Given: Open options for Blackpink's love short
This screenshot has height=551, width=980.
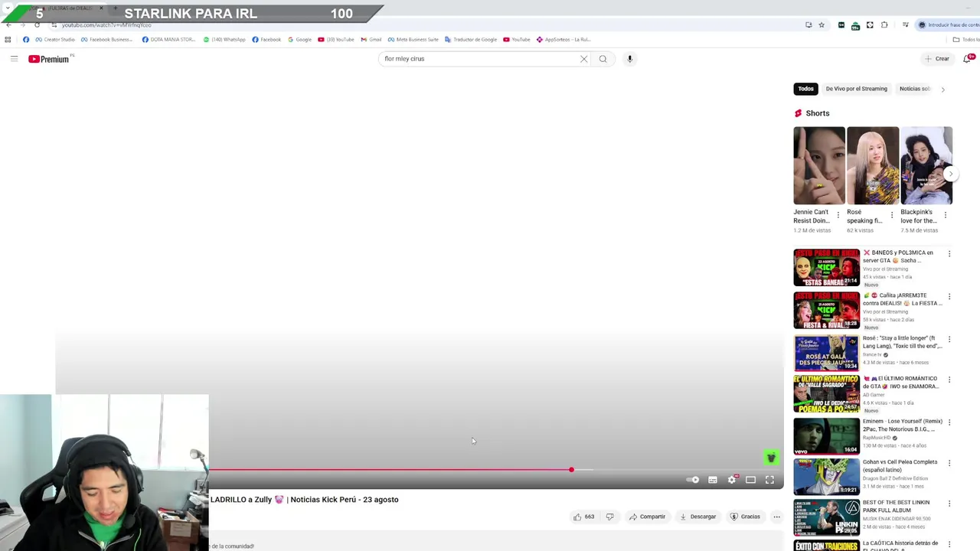Looking at the screenshot, I should (x=945, y=215).
